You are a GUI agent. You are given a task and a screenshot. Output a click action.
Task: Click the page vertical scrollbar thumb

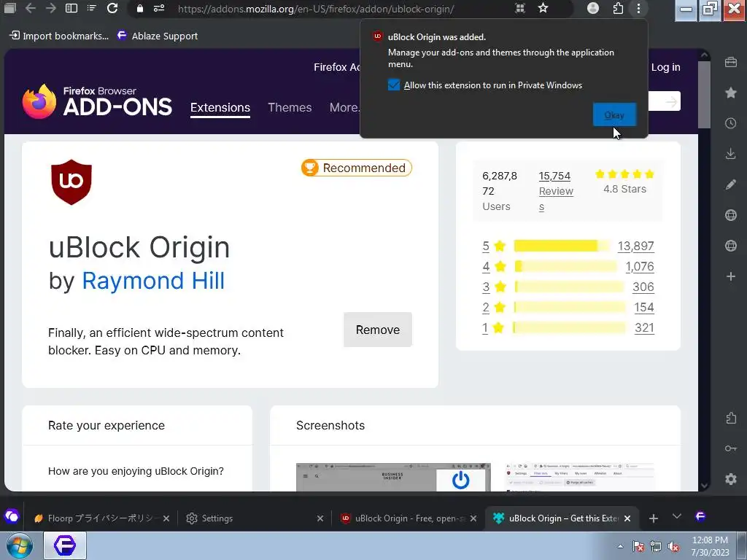point(704,94)
